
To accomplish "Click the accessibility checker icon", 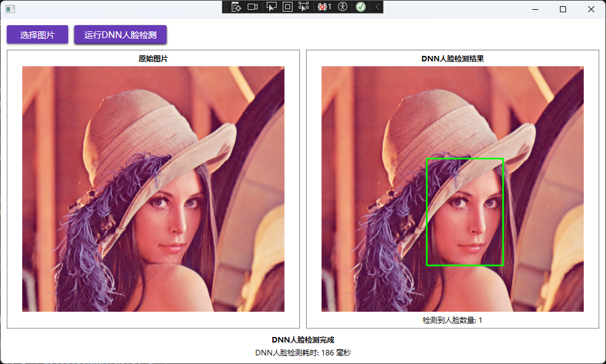I will coord(342,7).
